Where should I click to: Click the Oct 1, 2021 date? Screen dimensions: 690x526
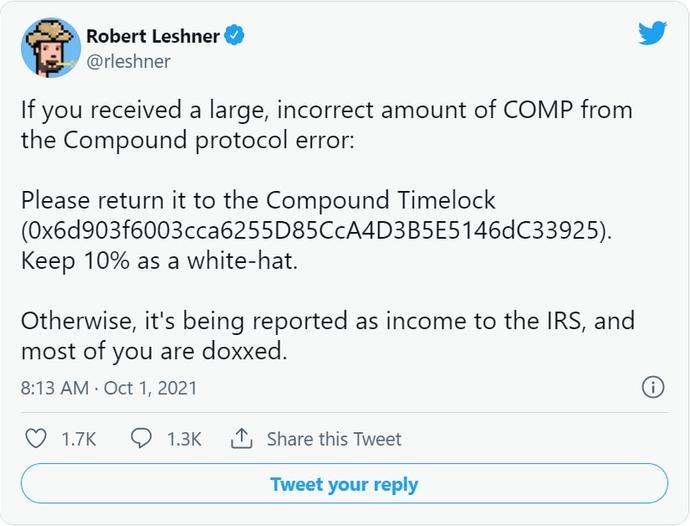pyautogui.click(x=150, y=388)
